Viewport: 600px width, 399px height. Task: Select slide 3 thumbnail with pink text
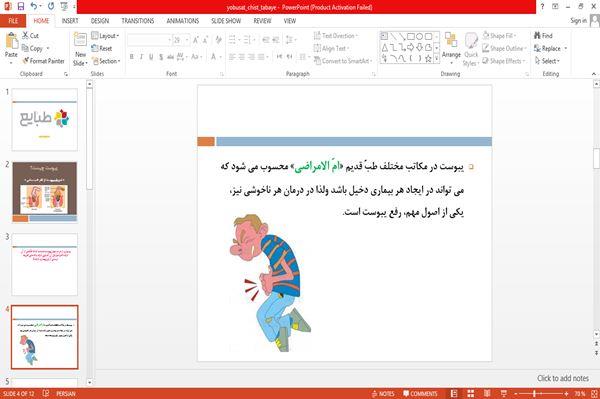pyautogui.click(x=44, y=264)
